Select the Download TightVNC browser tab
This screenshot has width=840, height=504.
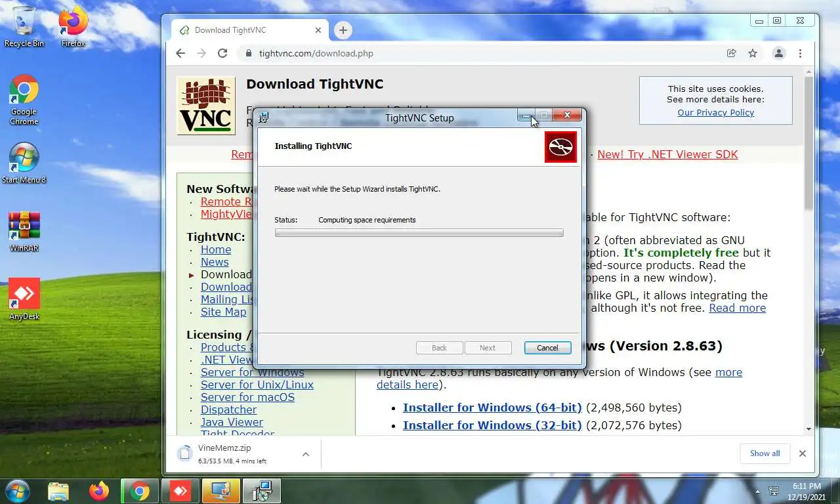(250, 30)
